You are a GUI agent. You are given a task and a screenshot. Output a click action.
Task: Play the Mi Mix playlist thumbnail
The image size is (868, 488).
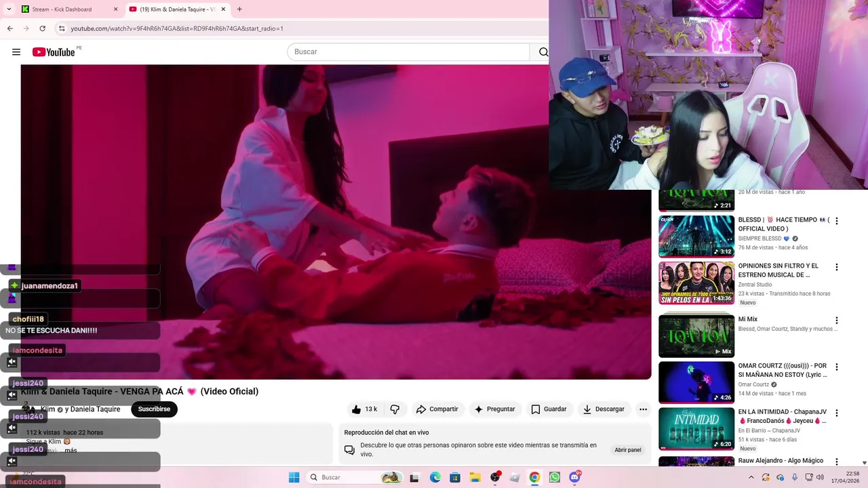pos(696,335)
